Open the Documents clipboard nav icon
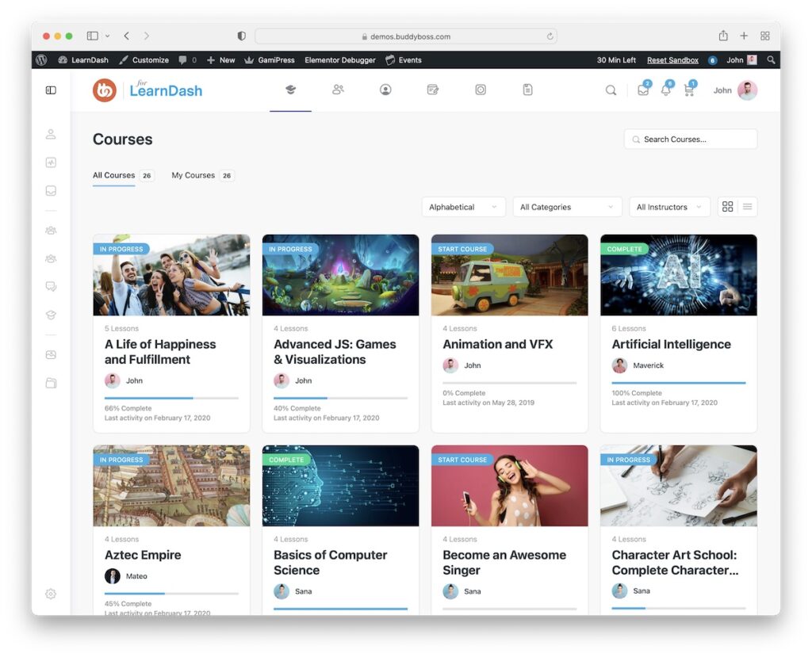 pyautogui.click(x=527, y=90)
